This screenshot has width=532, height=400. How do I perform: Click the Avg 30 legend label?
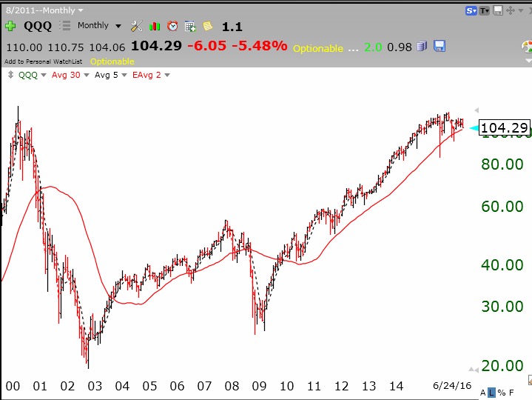pyautogui.click(x=66, y=75)
